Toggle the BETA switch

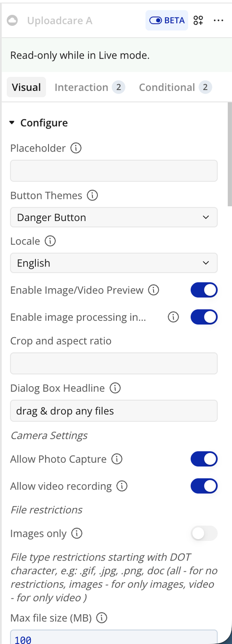pos(167,20)
